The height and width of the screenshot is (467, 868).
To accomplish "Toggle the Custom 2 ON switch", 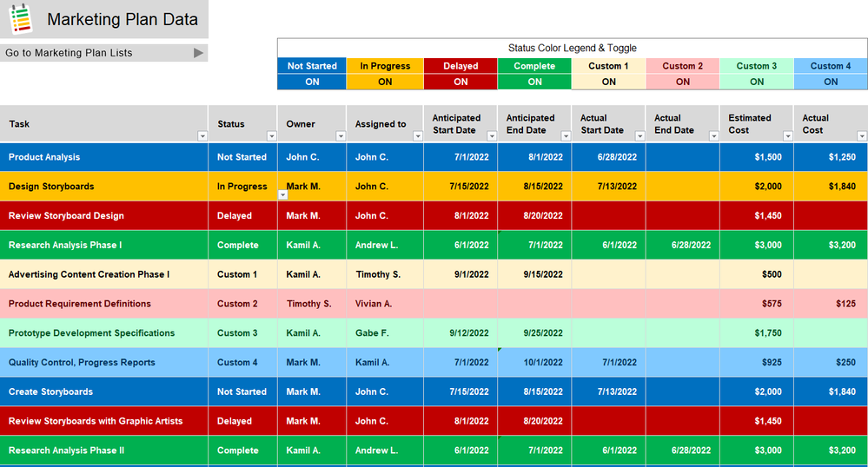I will click(x=683, y=82).
